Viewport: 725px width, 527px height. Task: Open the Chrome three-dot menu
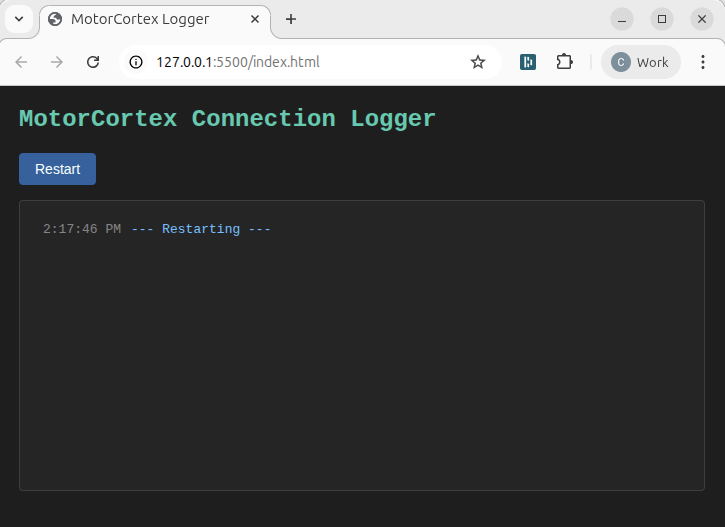point(703,62)
